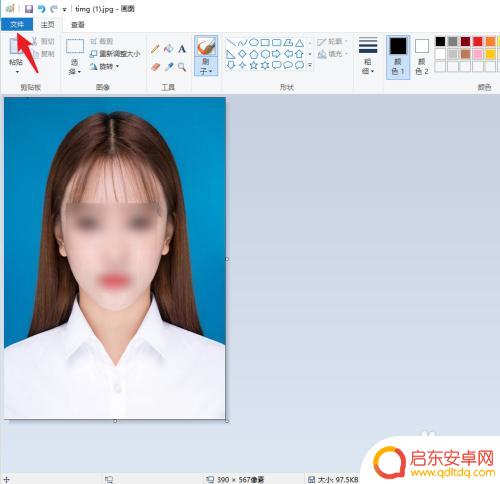Choose the Polygon shape

288,43
